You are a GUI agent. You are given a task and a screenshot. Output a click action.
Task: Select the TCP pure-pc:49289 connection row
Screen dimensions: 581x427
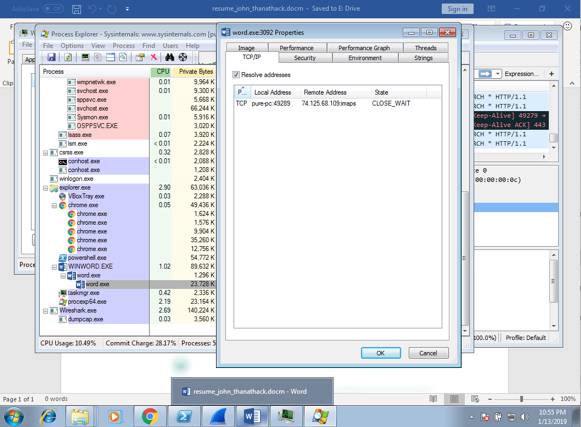[x=337, y=103]
